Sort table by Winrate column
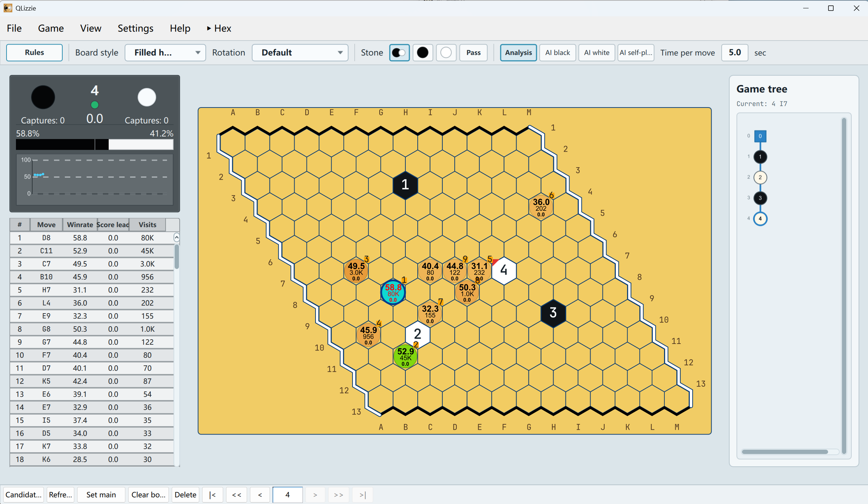 click(80, 224)
